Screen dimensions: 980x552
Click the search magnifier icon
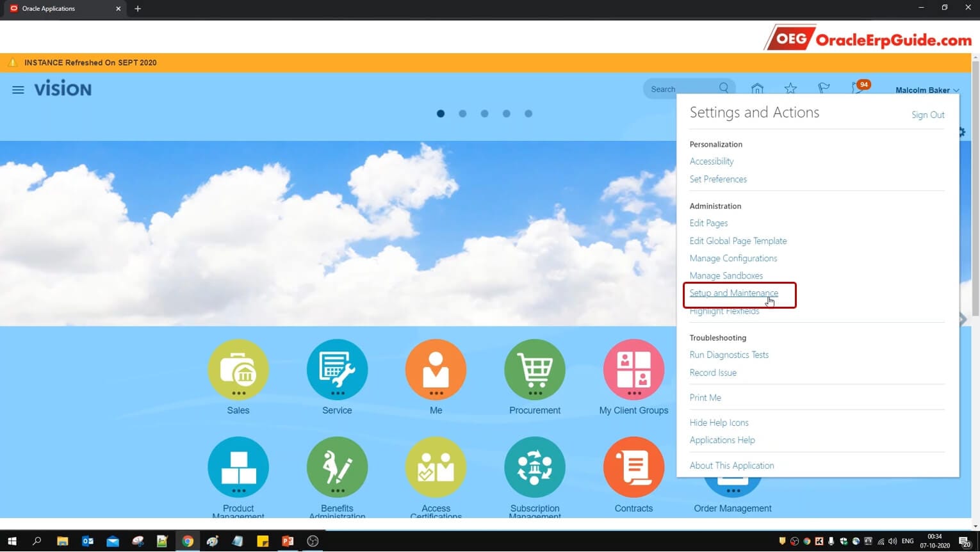click(x=724, y=88)
